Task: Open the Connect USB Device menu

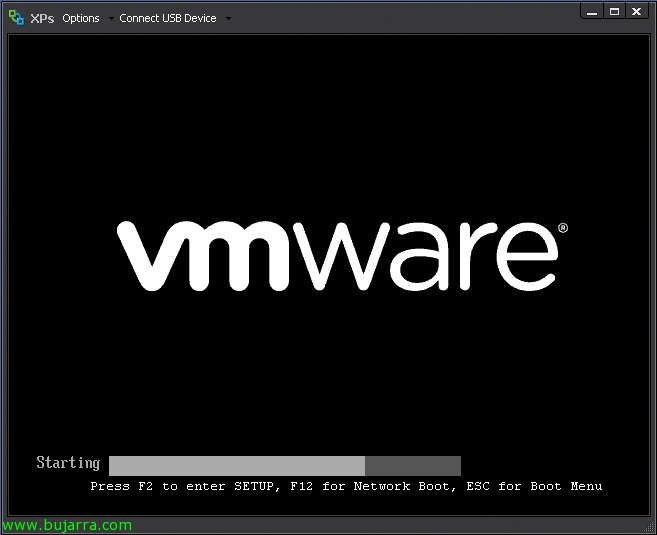Action: point(168,18)
